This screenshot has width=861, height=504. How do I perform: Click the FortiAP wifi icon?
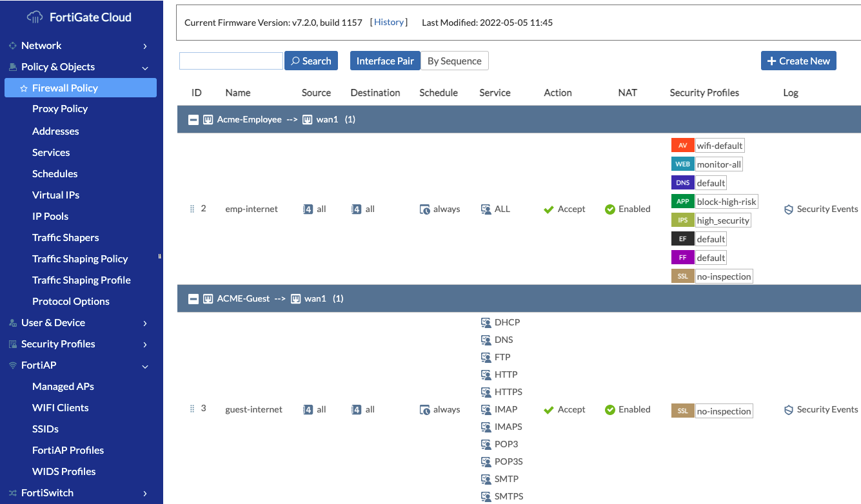(12, 365)
